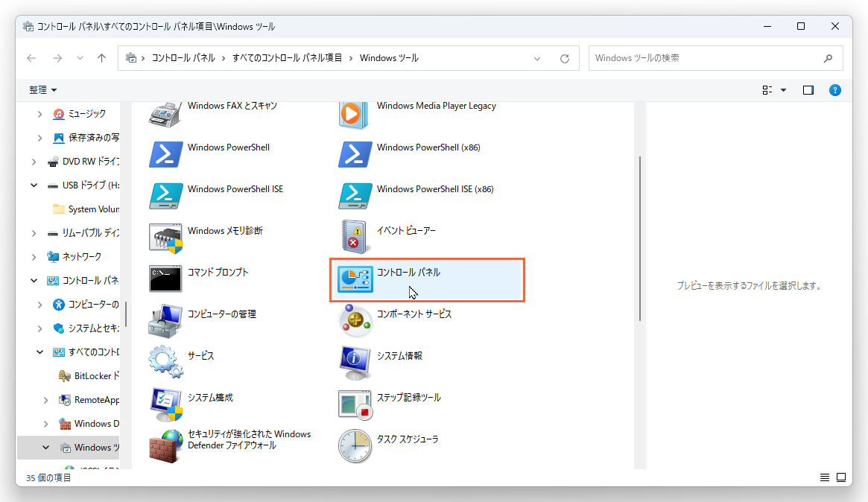Collapse the USB ドライブ node

click(34, 185)
